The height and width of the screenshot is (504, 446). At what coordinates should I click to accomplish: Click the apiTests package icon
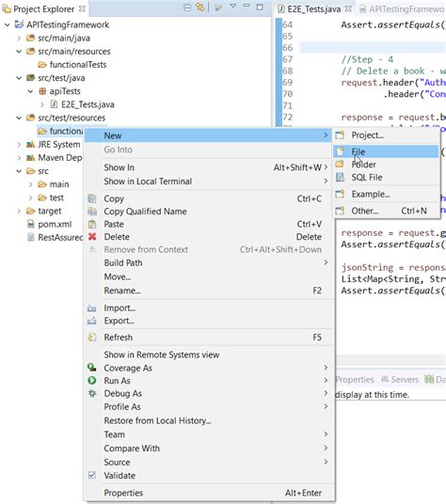pyautogui.click(x=42, y=91)
